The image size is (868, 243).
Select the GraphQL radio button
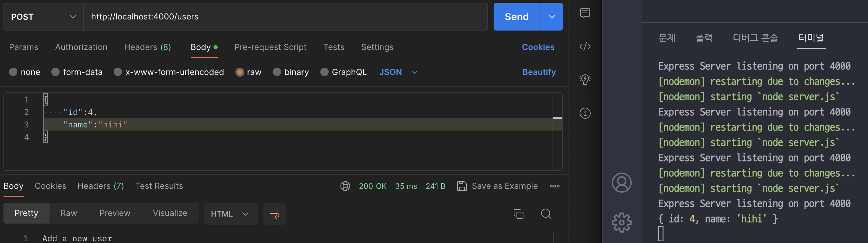pyautogui.click(x=324, y=72)
